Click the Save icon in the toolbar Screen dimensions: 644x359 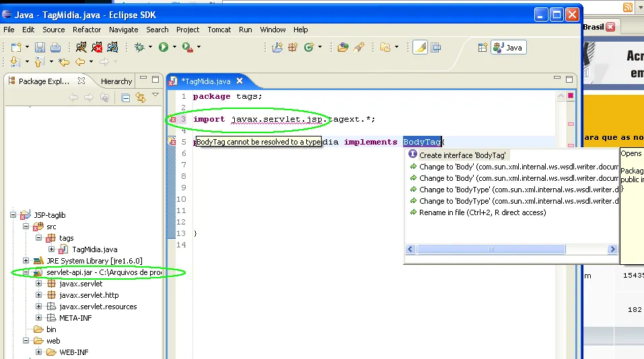tap(40, 47)
